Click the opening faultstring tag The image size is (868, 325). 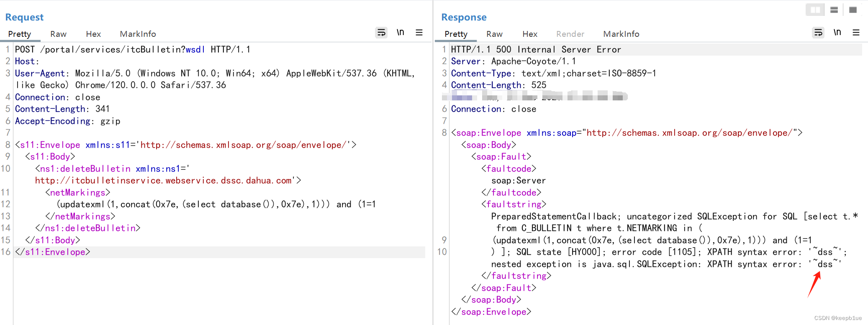514,204
